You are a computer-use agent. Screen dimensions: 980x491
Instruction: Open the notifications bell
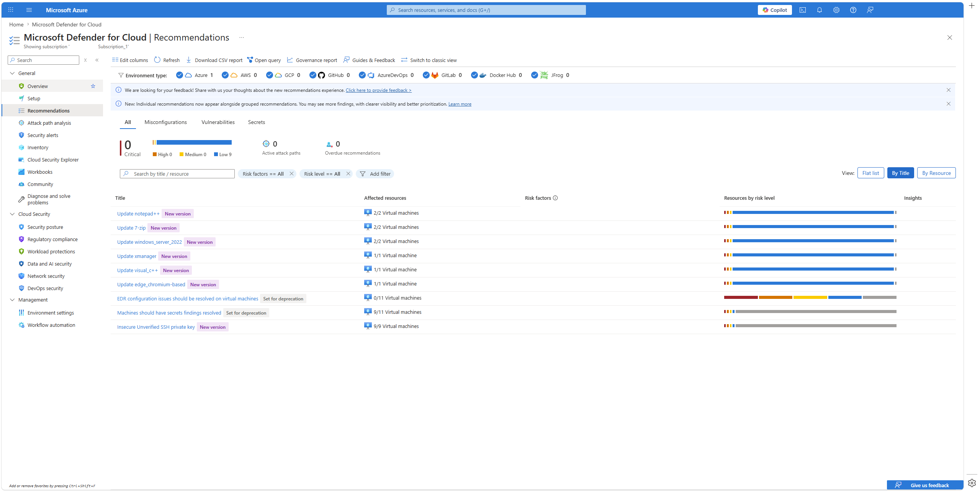[x=819, y=10]
